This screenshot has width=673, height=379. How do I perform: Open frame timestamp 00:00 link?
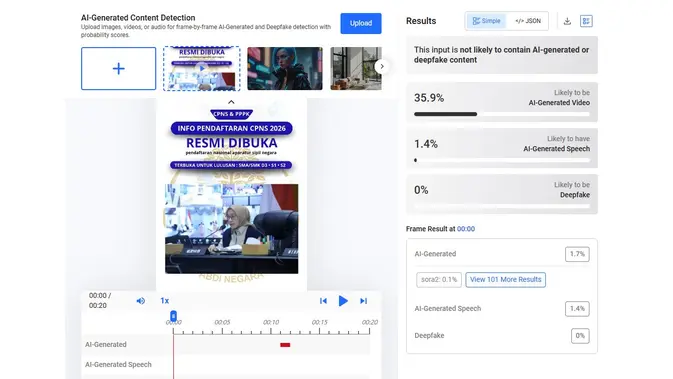click(x=466, y=229)
